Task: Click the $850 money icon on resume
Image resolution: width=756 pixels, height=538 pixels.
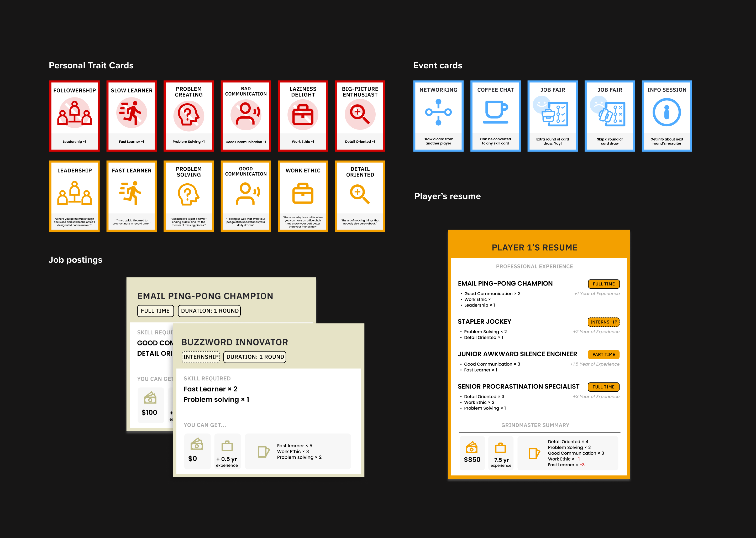Action: click(x=471, y=447)
